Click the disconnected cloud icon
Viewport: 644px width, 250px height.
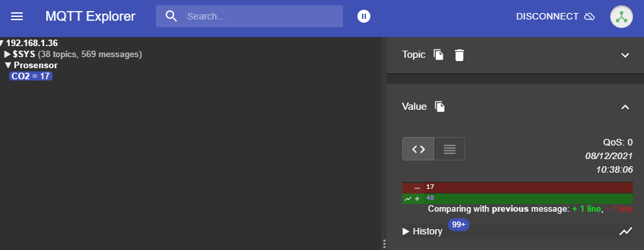click(589, 16)
